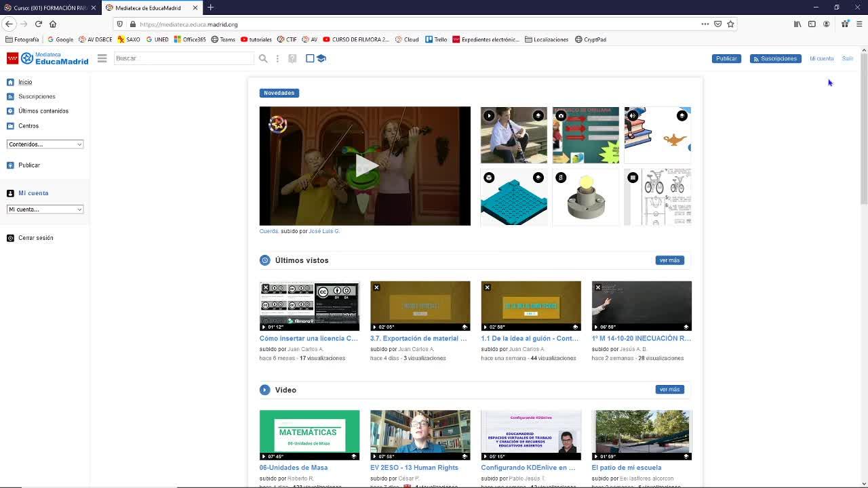Open the Firefox page actions three-dot menu
Screen dimensions: 868x488
click(705, 24)
